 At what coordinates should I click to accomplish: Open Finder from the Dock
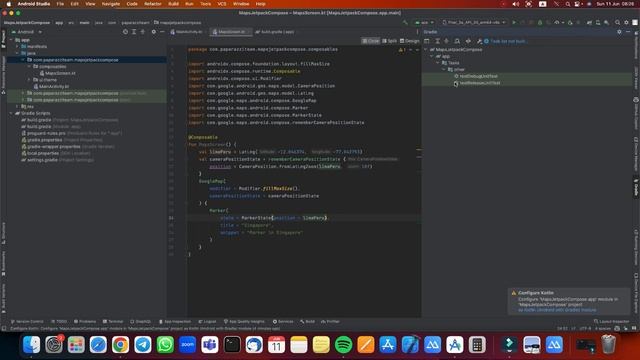click(x=31, y=345)
